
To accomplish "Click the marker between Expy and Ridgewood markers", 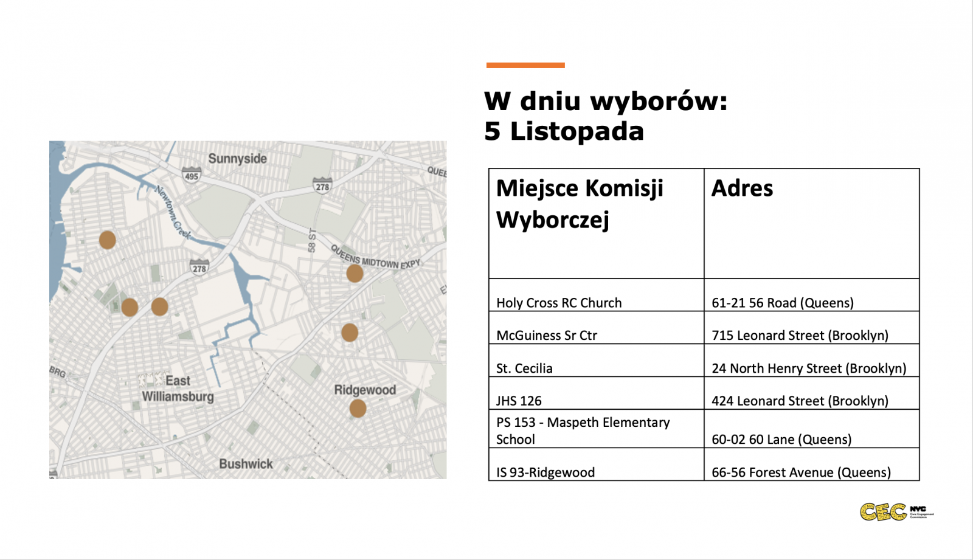I will click(350, 333).
